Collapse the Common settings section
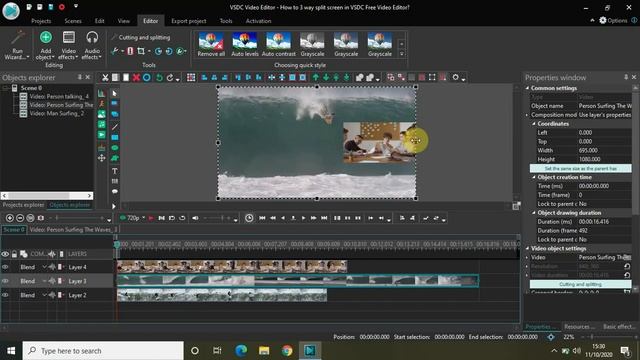 (x=527, y=88)
